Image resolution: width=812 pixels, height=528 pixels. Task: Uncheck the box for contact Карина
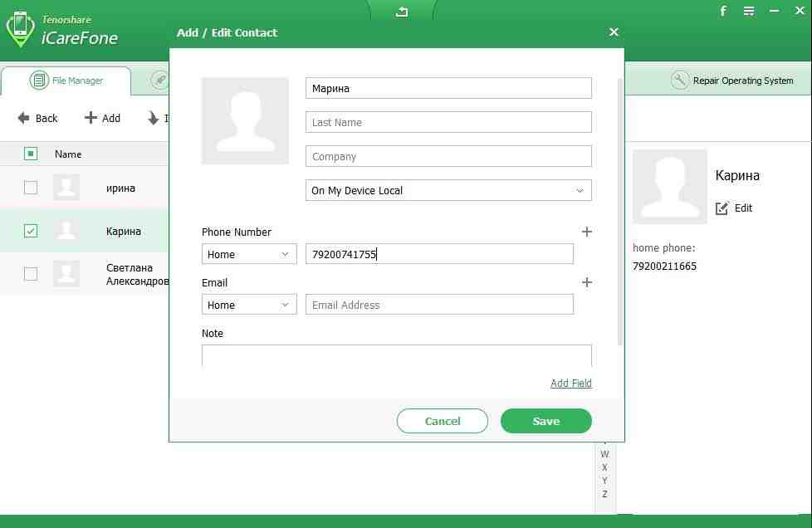[x=31, y=231]
